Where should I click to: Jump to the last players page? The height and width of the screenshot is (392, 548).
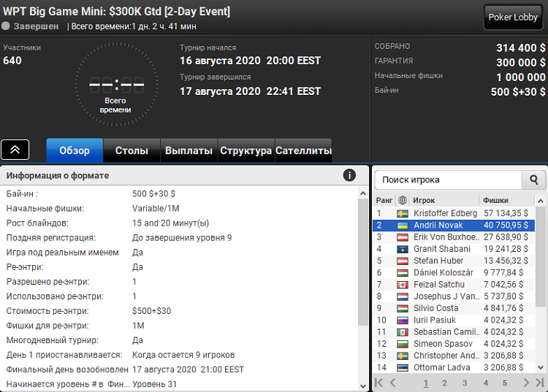point(540,383)
